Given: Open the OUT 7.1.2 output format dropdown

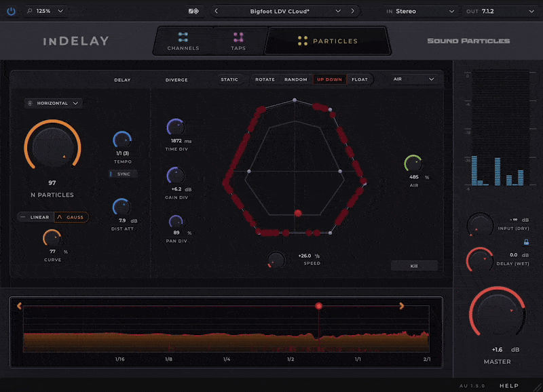Looking at the screenshot, I should [500, 12].
